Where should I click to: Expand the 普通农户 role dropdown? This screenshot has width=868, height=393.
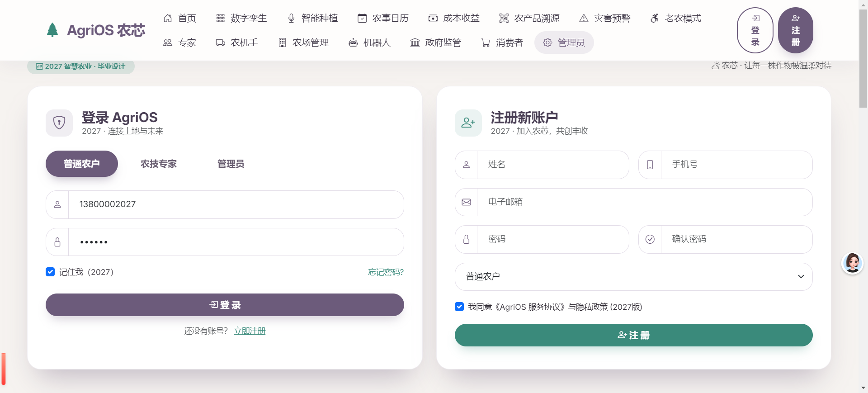click(633, 277)
